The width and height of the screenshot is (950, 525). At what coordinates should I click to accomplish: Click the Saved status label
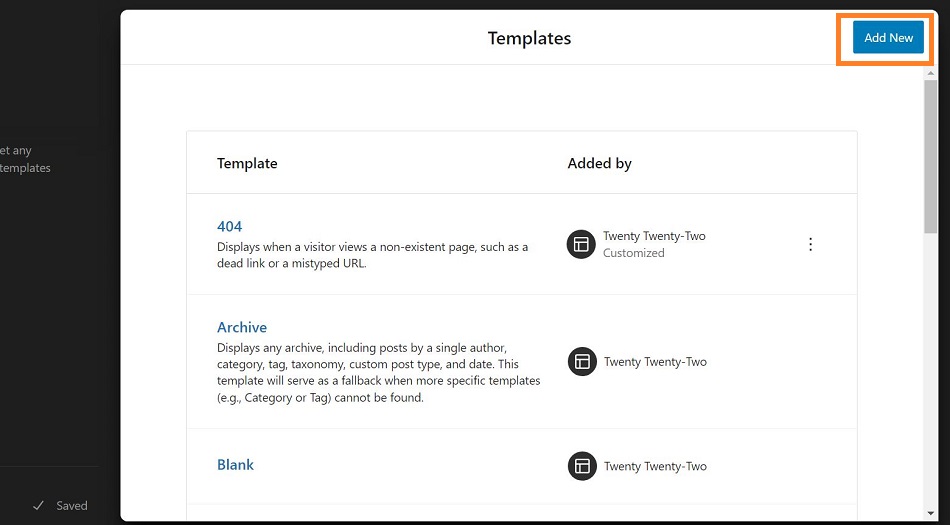pyautogui.click(x=71, y=506)
